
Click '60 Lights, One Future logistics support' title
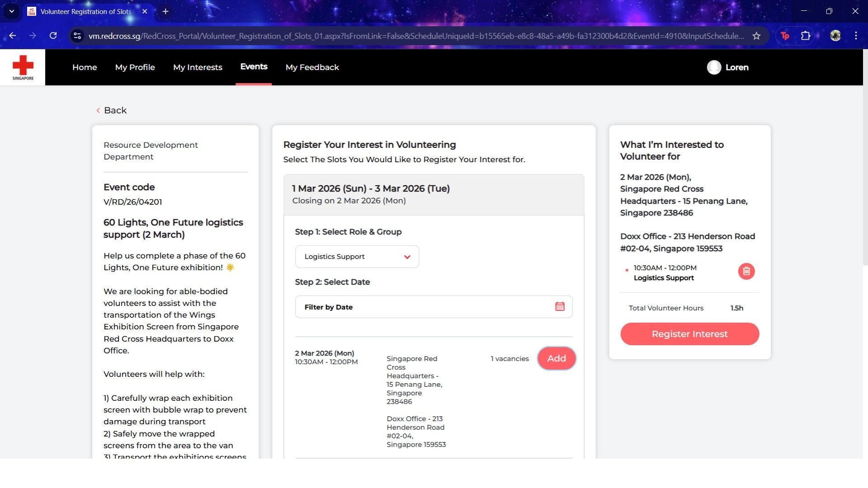[173, 229]
